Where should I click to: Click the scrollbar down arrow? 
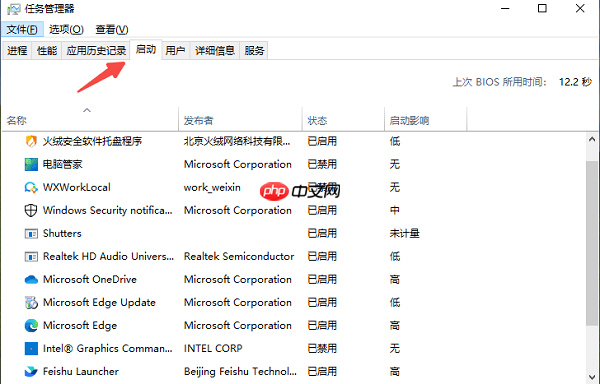click(x=592, y=377)
